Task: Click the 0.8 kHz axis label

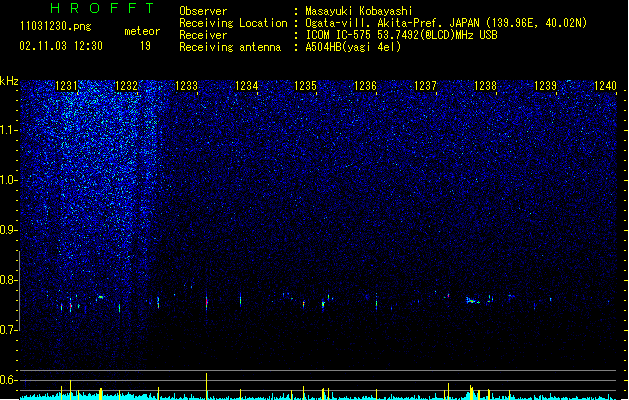Action: 8,280
